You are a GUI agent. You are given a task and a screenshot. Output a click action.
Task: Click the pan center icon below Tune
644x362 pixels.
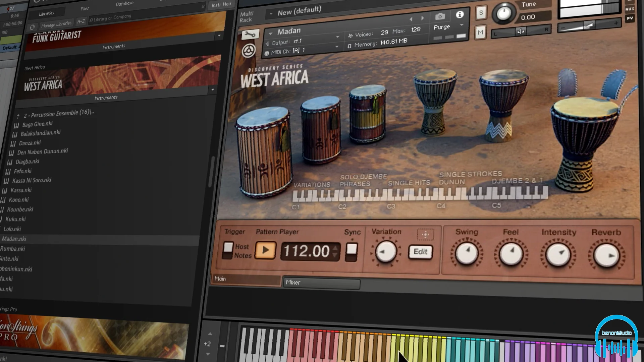click(521, 32)
